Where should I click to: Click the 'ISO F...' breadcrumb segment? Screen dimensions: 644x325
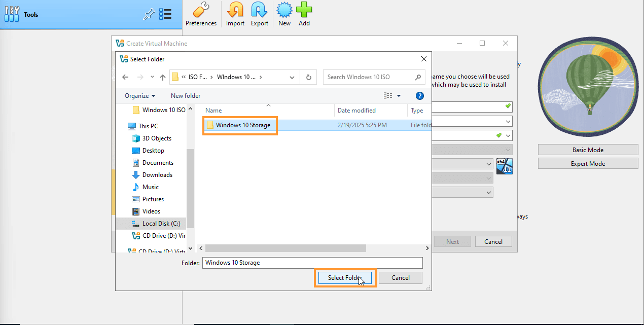tap(197, 77)
